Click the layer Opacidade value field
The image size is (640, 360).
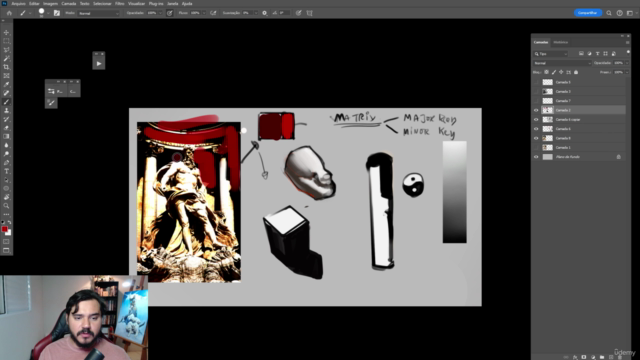point(618,63)
